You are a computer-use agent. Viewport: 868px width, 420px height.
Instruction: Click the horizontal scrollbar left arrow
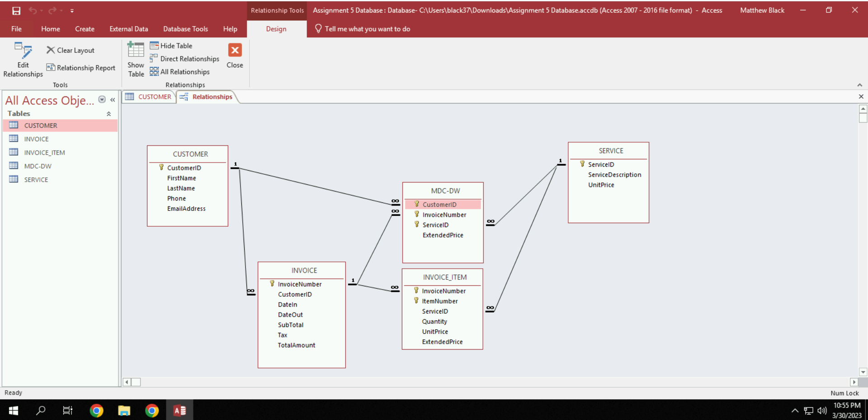(x=127, y=382)
